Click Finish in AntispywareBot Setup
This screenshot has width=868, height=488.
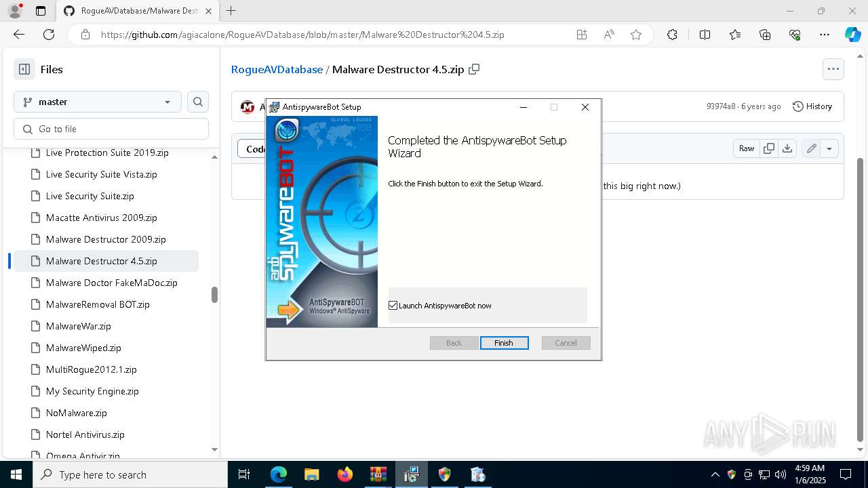504,343
